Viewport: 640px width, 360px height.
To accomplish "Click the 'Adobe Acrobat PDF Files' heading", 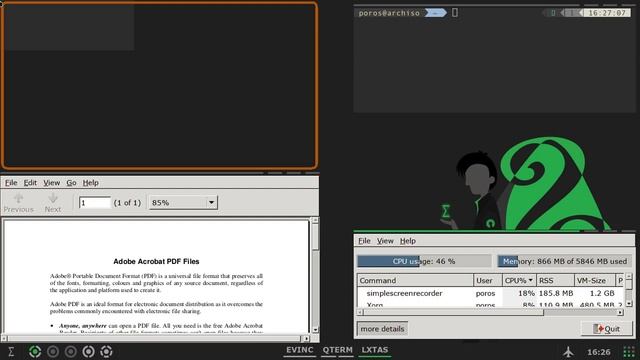I will coord(156,261).
